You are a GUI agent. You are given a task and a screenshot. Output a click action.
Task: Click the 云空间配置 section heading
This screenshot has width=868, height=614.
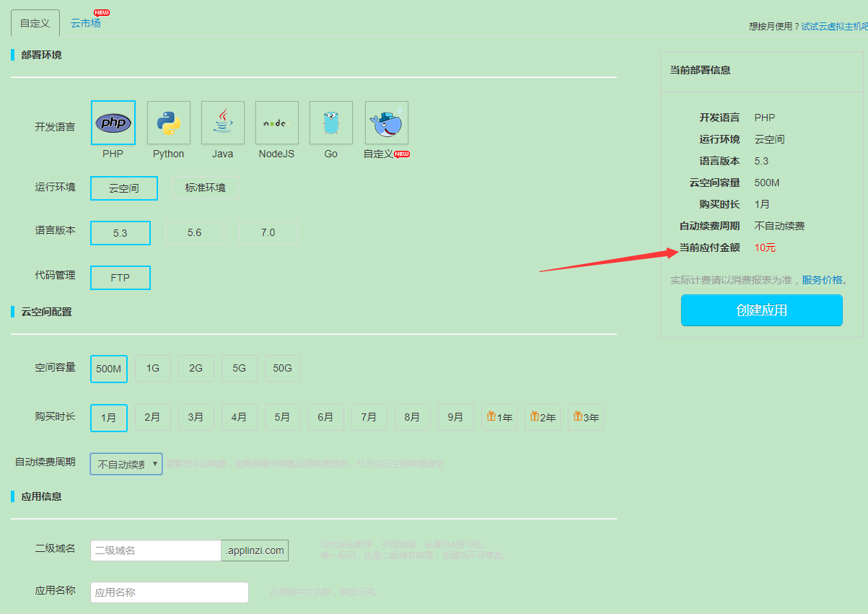click(46, 312)
